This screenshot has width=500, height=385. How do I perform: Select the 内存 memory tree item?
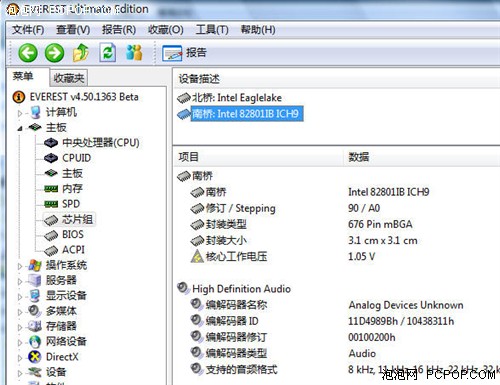(72, 189)
